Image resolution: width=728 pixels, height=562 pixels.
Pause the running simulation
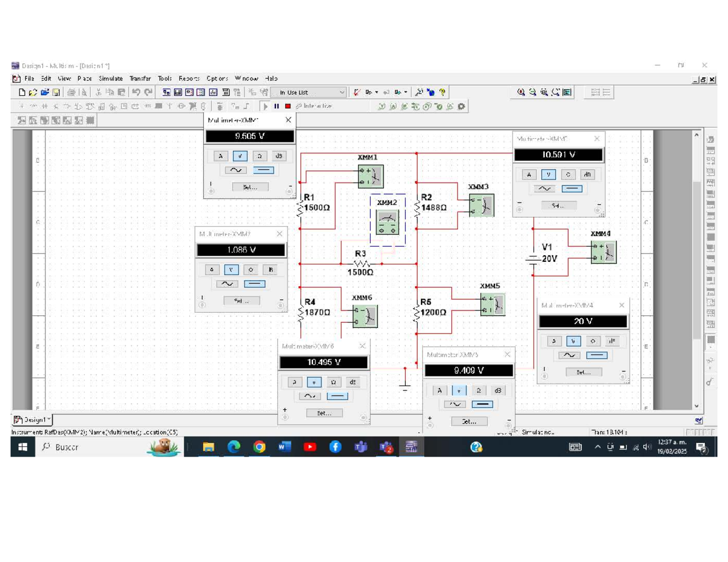tap(277, 106)
